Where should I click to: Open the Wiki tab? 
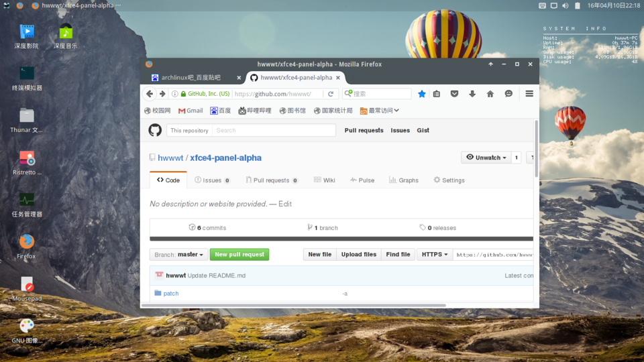tap(325, 180)
